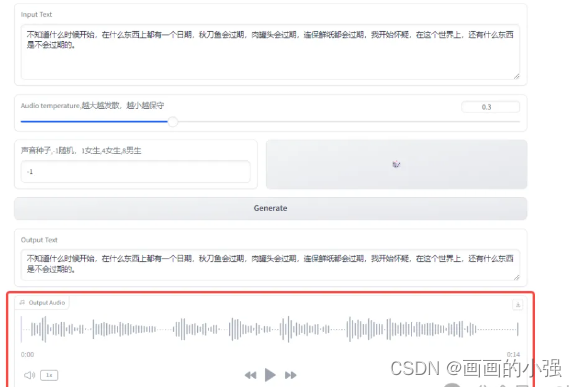Click the Generate button
The image size is (577, 387).
pyautogui.click(x=270, y=208)
